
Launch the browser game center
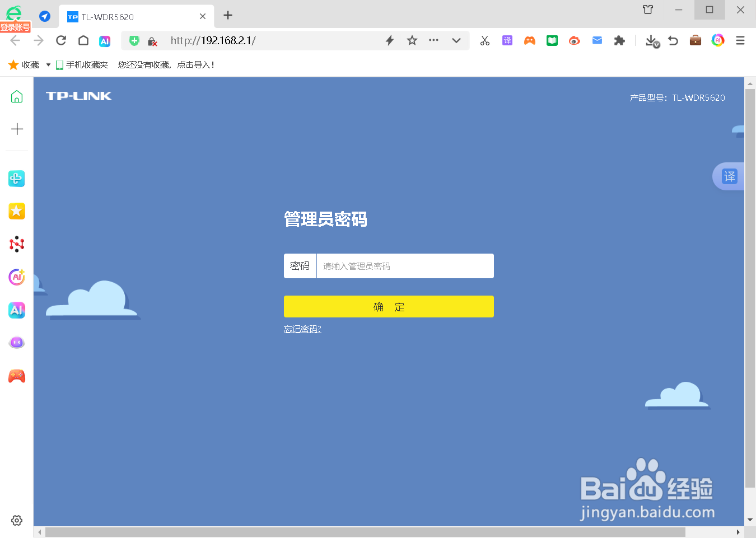[529, 40]
